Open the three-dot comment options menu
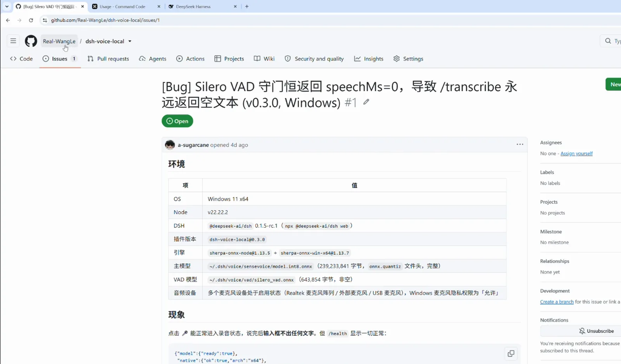621x364 pixels. 520,144
